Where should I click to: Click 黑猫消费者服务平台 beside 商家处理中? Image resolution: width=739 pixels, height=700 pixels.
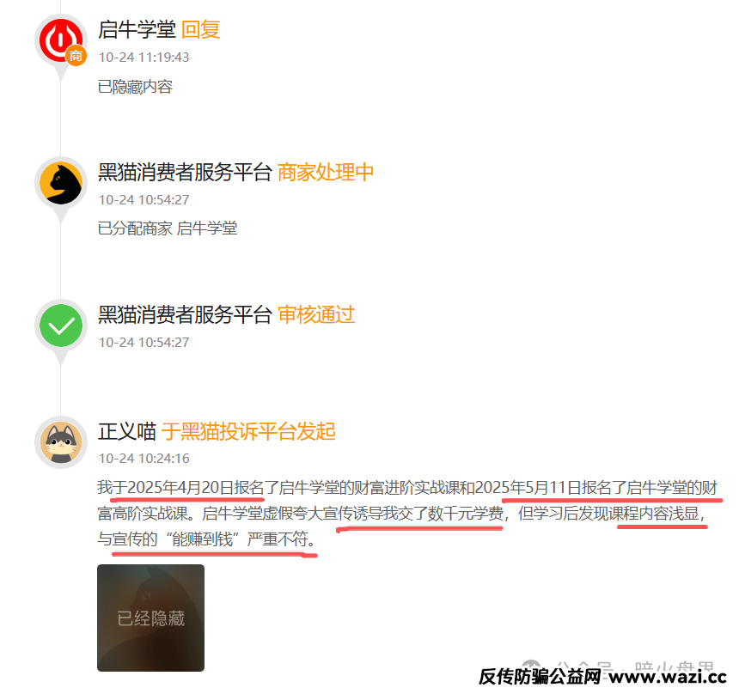185,172
